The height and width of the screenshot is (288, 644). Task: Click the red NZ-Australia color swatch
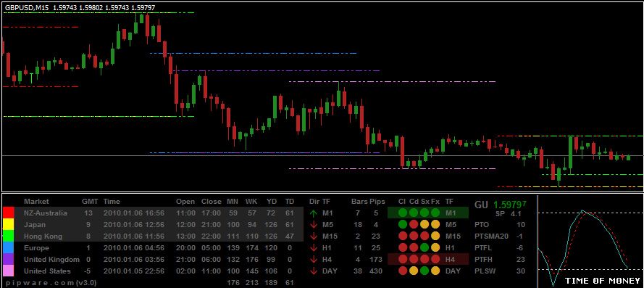tap(8, 213)
